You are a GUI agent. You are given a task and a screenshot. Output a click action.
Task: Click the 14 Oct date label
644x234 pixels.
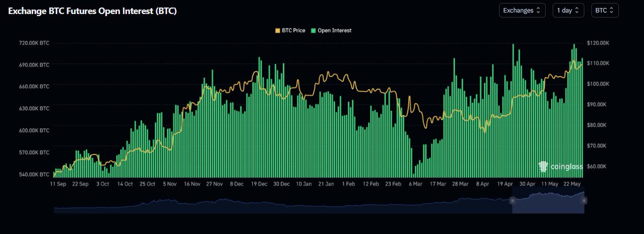tap(125, 184)
